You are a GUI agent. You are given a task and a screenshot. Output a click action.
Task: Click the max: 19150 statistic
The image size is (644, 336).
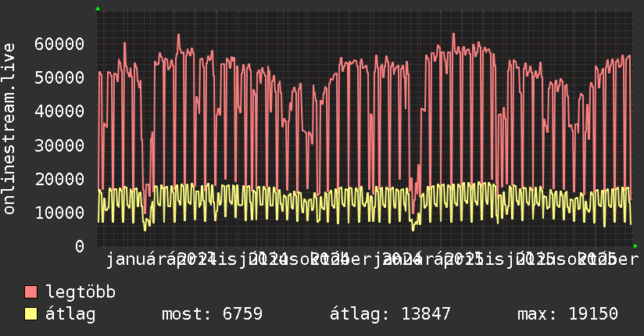[567, 314]
